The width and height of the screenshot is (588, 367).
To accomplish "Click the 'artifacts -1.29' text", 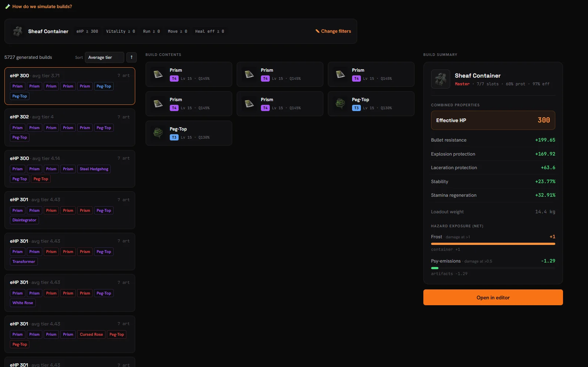I will coord(449,274).
